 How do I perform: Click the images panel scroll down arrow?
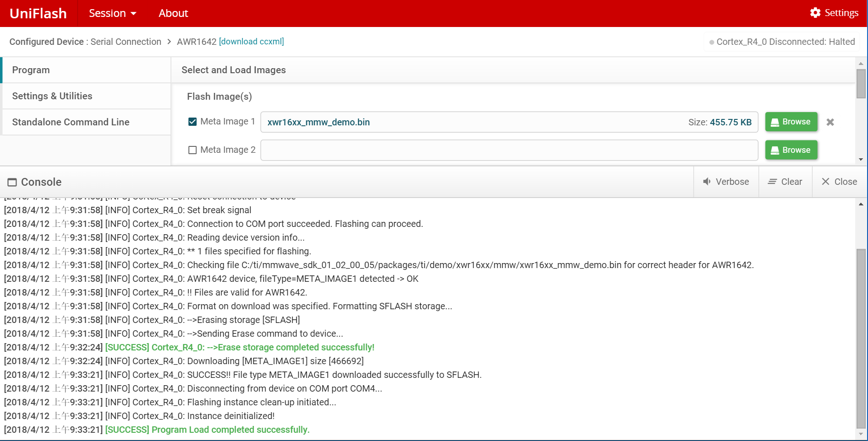861,160
